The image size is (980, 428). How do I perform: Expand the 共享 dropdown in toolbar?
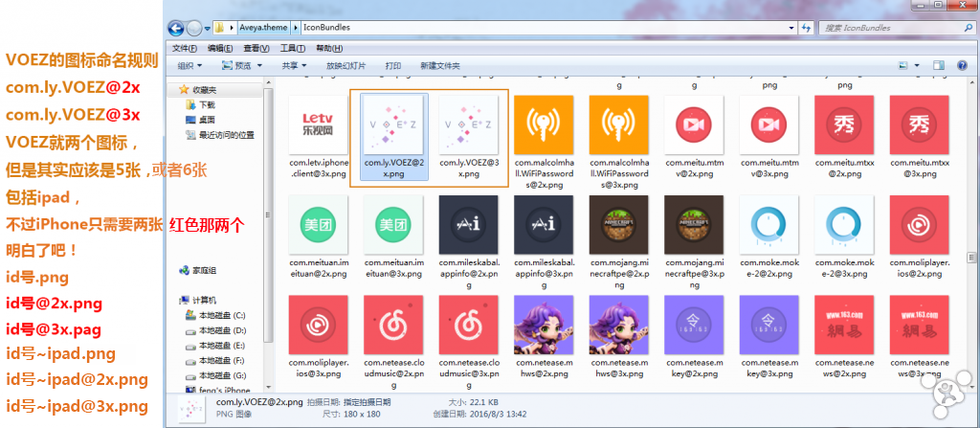click(294, 66)
